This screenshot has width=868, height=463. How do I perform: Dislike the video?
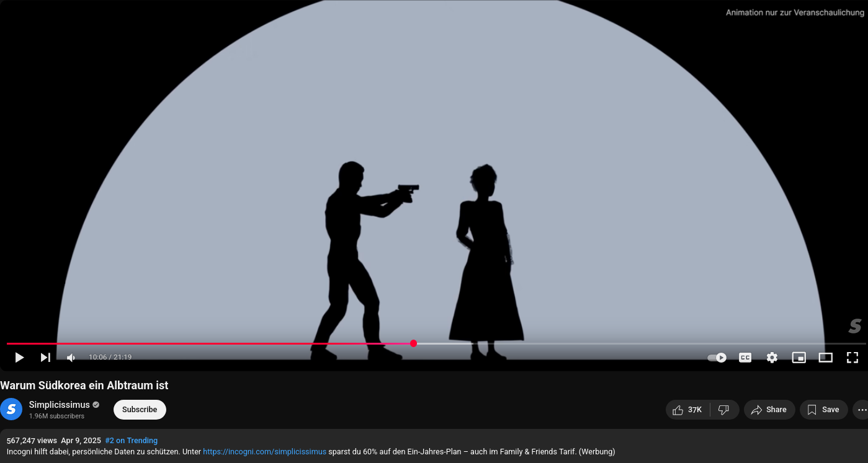(x=724, y=410)
